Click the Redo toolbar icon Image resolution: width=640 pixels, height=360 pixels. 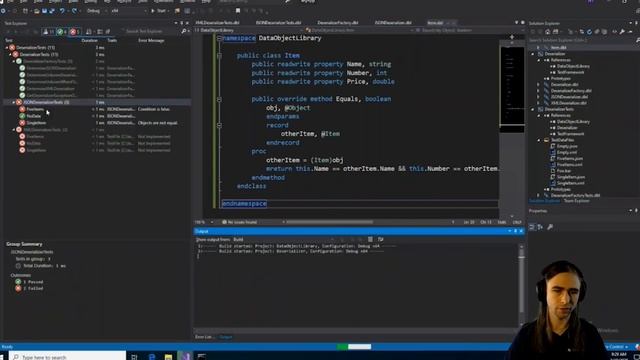(74, 11)
